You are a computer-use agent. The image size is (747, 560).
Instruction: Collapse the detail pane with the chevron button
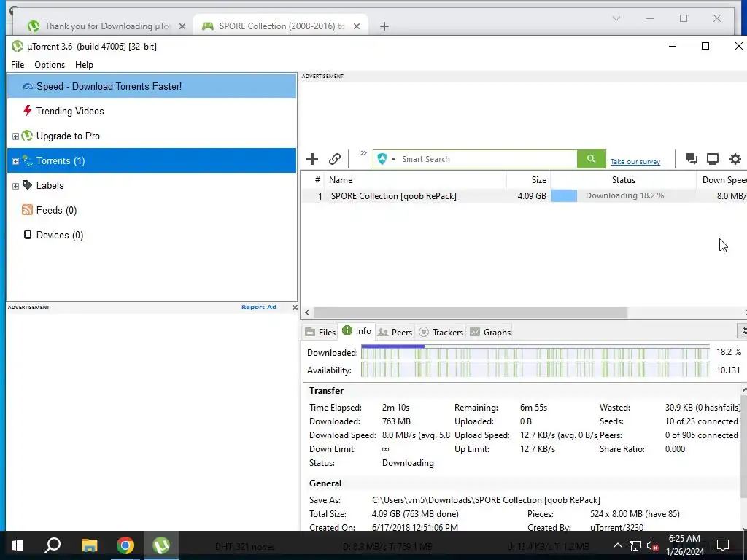(743, 330)
